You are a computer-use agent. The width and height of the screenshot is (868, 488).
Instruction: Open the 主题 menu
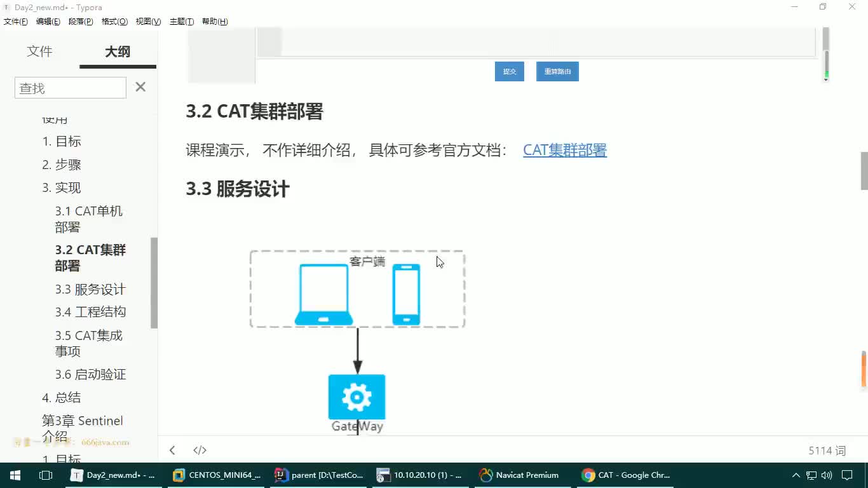[182, 22]
